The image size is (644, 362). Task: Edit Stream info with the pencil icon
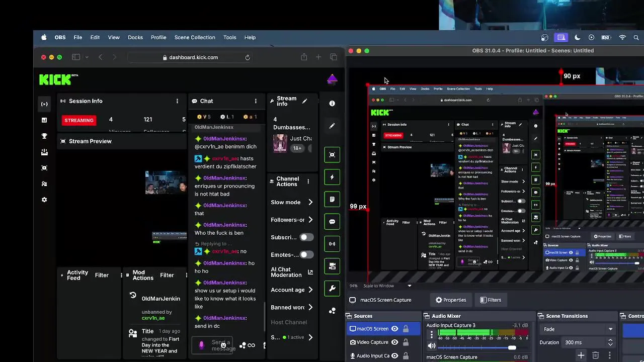click(x=304, y=101)
